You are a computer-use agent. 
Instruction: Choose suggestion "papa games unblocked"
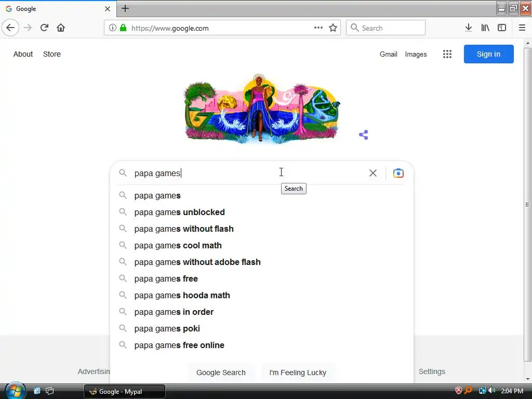pos(262,212)
